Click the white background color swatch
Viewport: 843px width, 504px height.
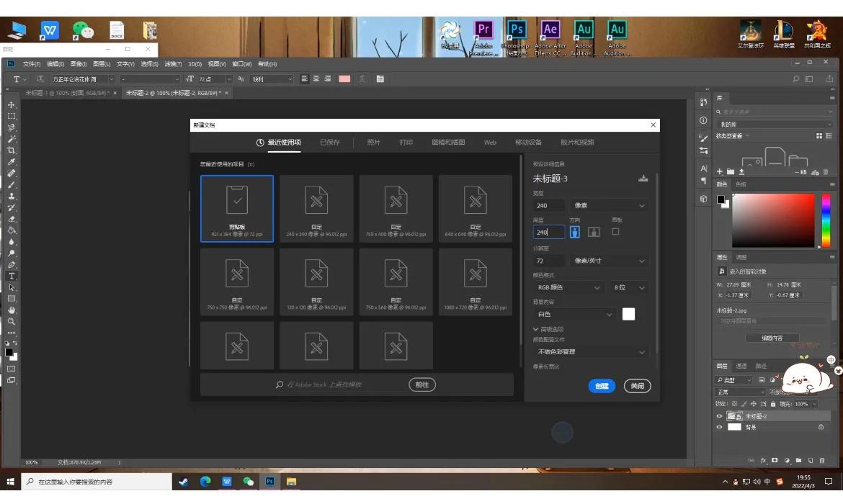[628, 314]
